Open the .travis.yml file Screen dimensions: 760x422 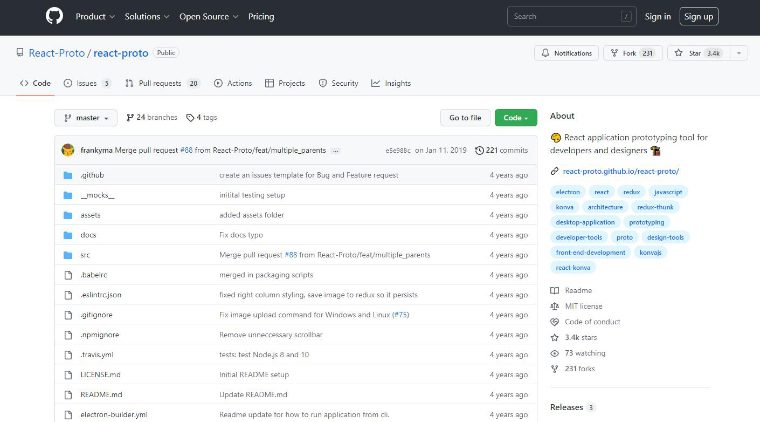pyautogui.click(x=97, y=355)
